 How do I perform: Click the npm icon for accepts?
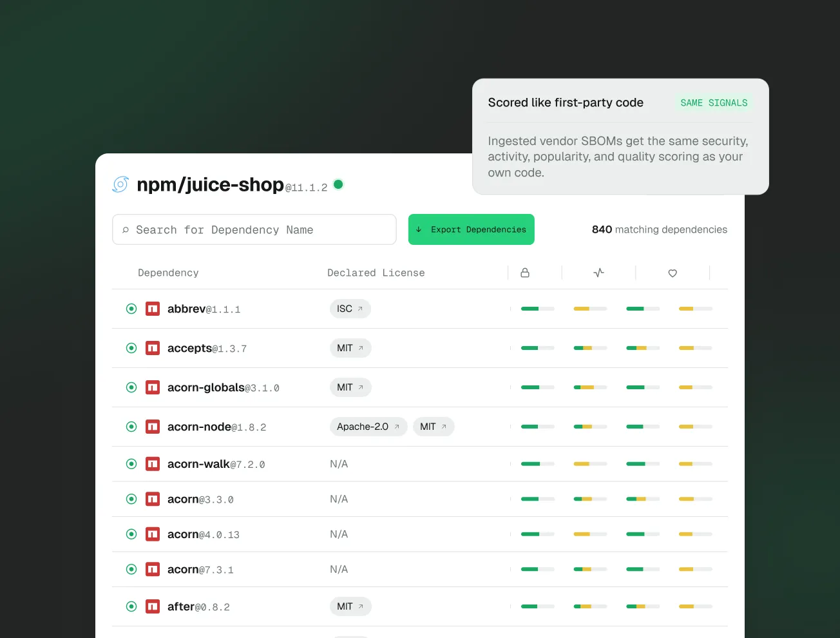click(153, 348)
